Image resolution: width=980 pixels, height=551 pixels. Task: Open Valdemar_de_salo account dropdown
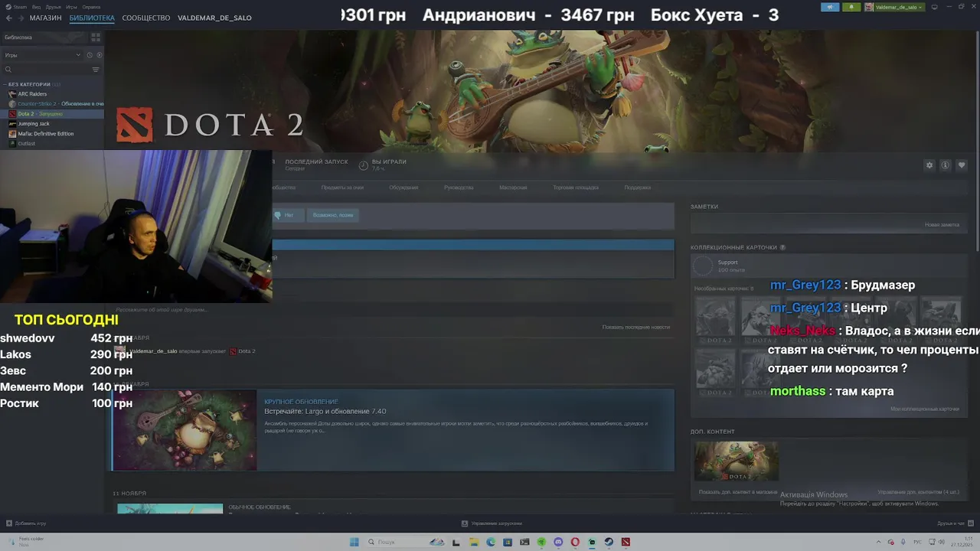click(x=894, y=7)
